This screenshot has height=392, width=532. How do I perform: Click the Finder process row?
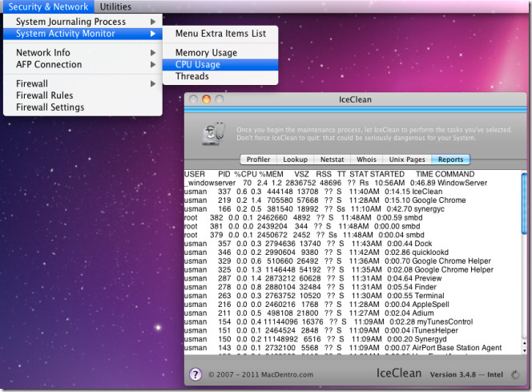pos(353,287)
